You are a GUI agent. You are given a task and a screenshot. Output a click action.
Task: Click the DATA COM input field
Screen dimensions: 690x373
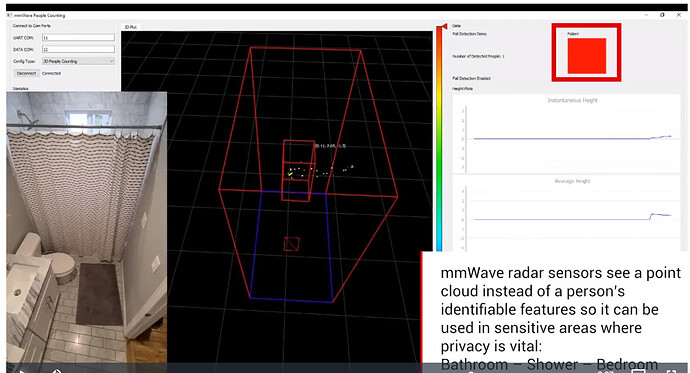pos(78,49)
